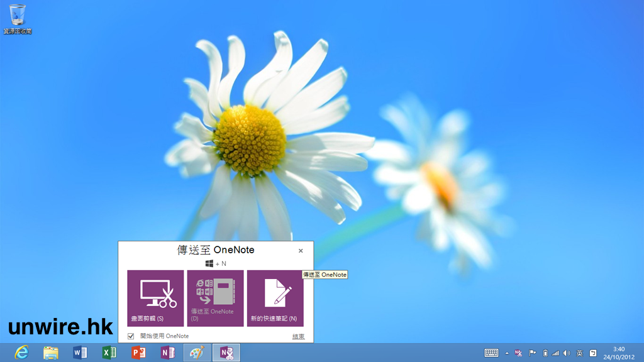
Task: Click the speaker volume icon
Action: pos(566,353)
